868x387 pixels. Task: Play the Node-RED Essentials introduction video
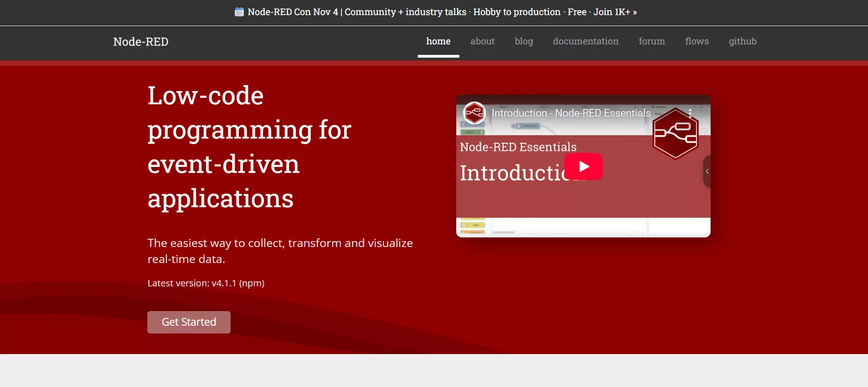tap(583, 167)
